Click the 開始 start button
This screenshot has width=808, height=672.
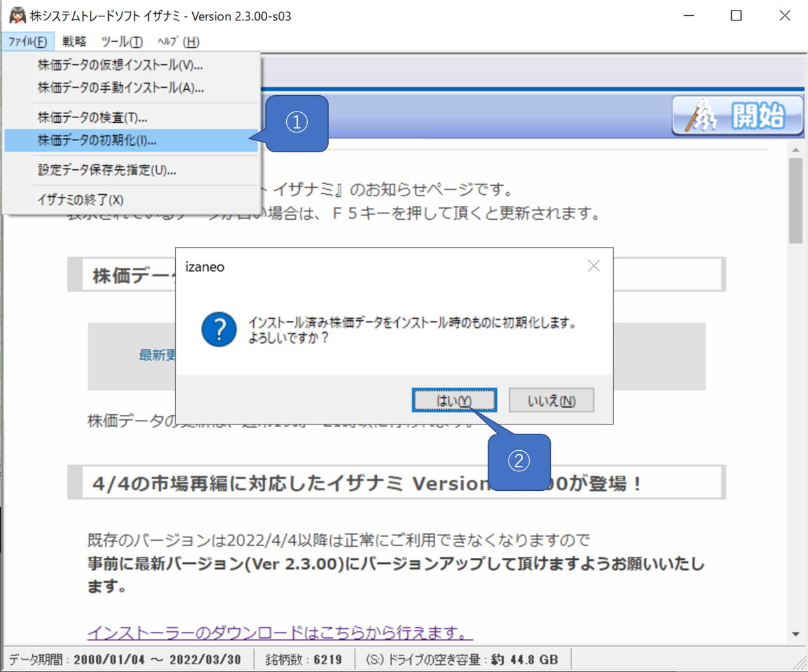[737, 116]
